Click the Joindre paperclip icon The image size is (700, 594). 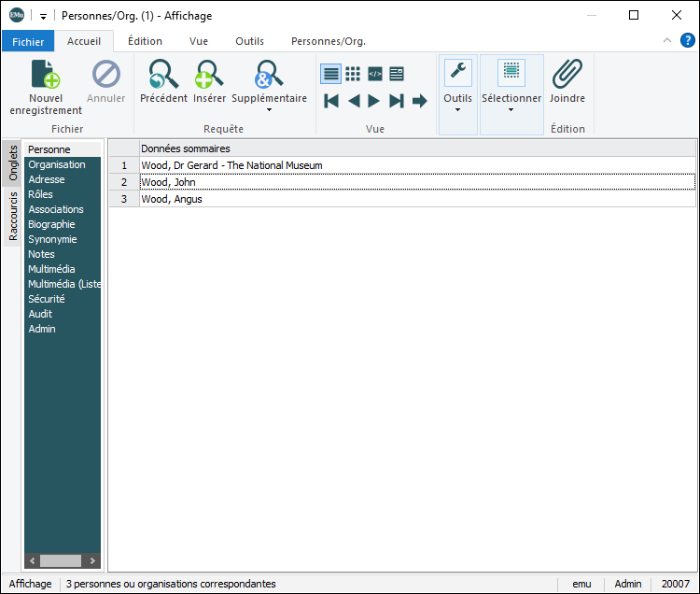[567, 75]
